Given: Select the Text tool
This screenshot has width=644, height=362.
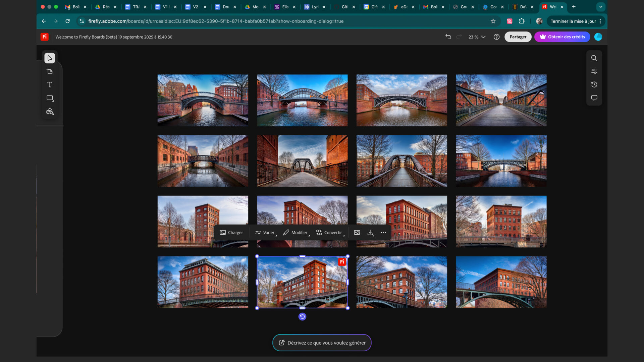Looking at the screenshot, I should (x=50, y=85).
